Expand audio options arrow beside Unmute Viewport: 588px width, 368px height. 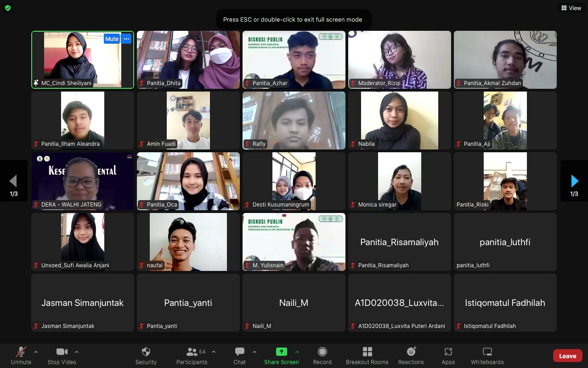(36, 352)
